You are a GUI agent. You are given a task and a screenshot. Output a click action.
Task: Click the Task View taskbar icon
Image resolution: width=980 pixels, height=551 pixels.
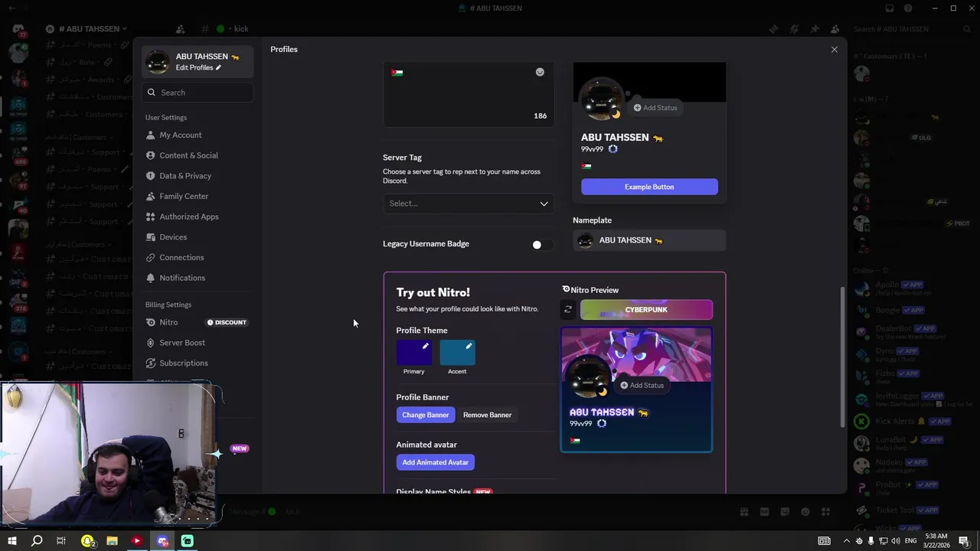point(61,541)
